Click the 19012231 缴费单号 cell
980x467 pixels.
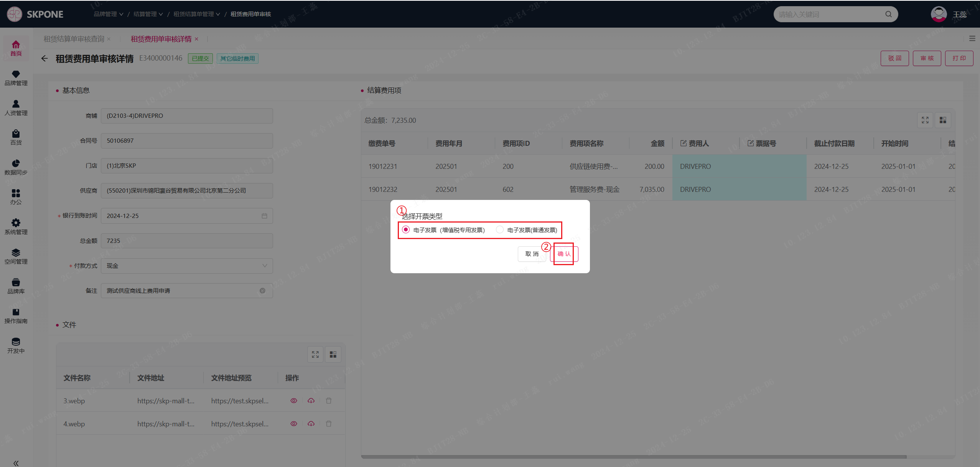[x=383, y=166]
